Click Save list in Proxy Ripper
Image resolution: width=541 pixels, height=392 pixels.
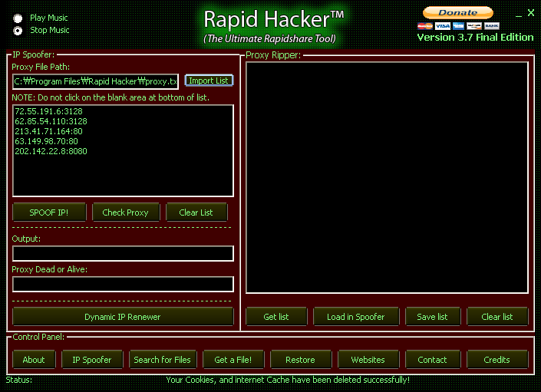pyautogui.click(x=432, y=317)
